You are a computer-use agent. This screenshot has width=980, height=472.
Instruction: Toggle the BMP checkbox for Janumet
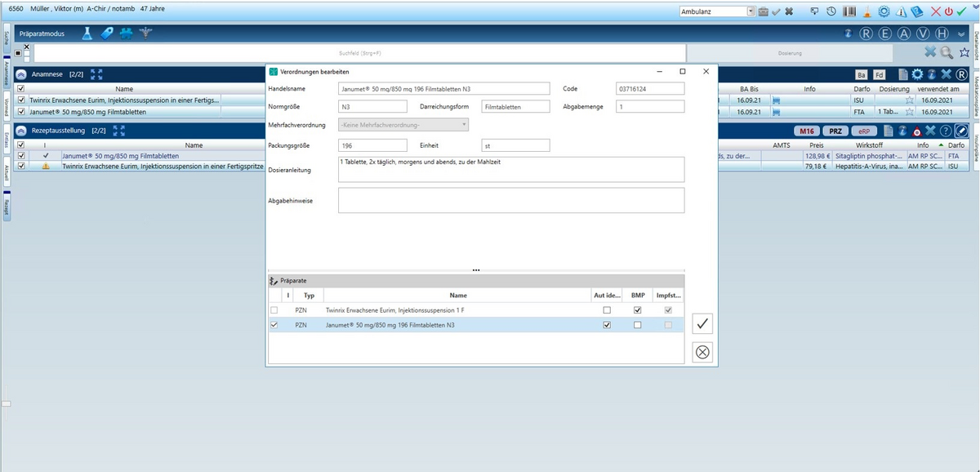[x=638, y=325]
